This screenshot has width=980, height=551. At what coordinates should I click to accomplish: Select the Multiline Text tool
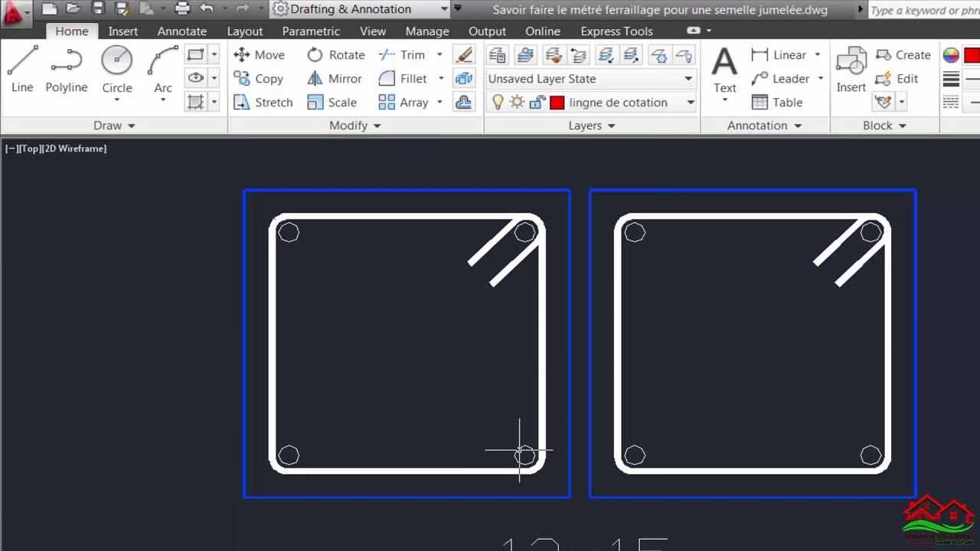pos(724,70)
